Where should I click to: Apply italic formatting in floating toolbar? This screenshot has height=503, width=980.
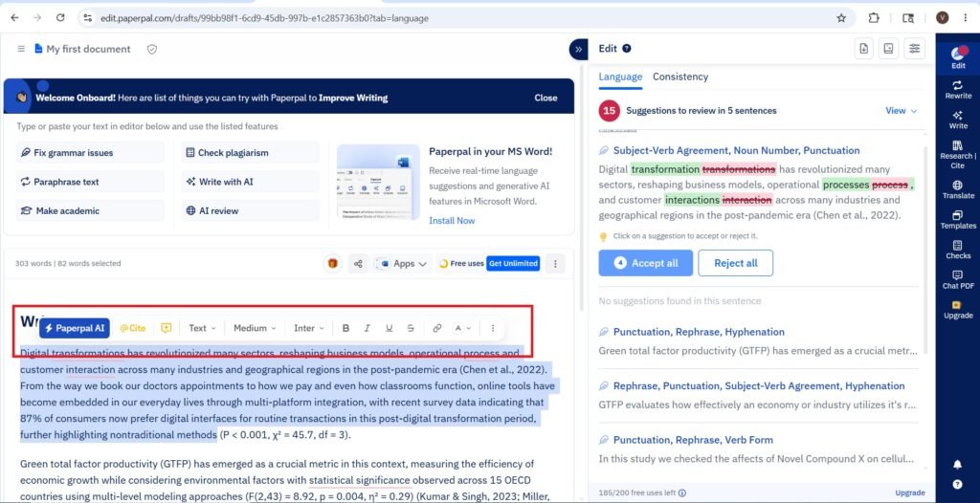pos(367,328)
